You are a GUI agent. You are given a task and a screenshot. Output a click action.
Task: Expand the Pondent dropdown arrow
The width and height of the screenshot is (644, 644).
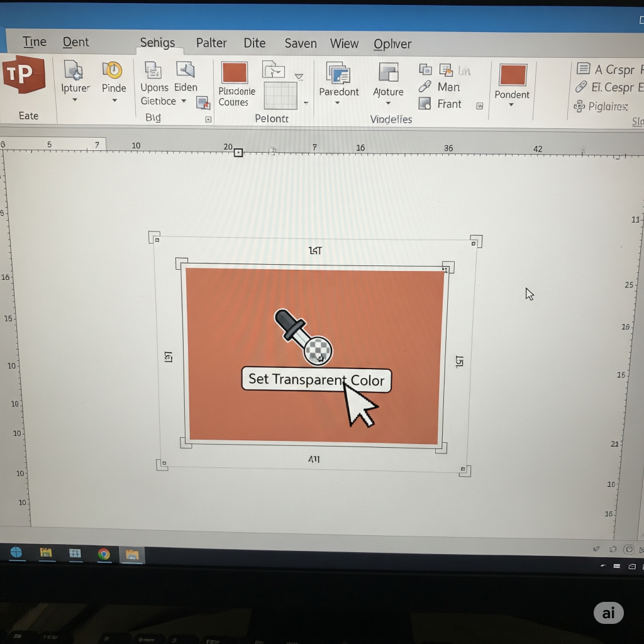[511, 106]
